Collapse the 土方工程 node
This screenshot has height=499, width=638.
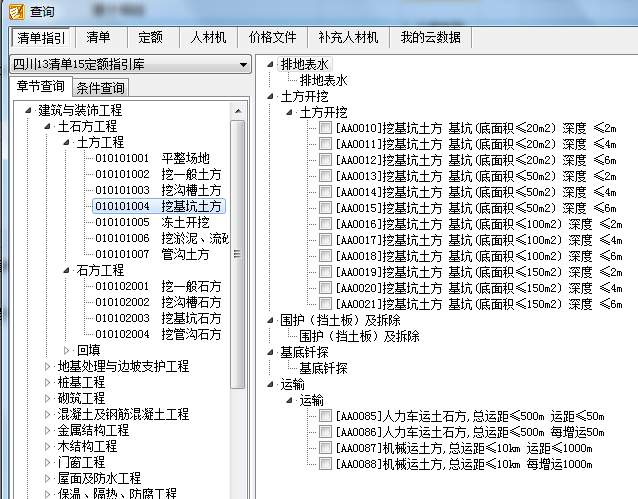(x=66, y=142)
